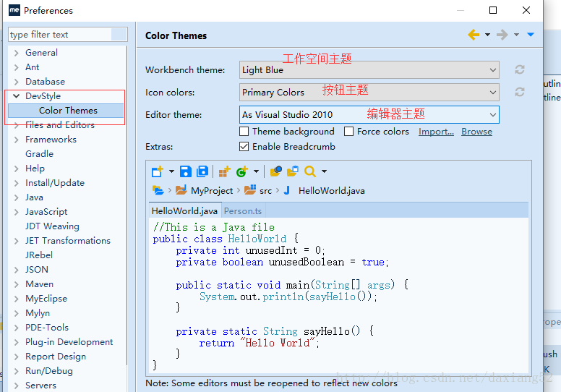The image size is (561, 392).
Task: Open the New file dropdown arrow in preview
Action: pos(171,171)
